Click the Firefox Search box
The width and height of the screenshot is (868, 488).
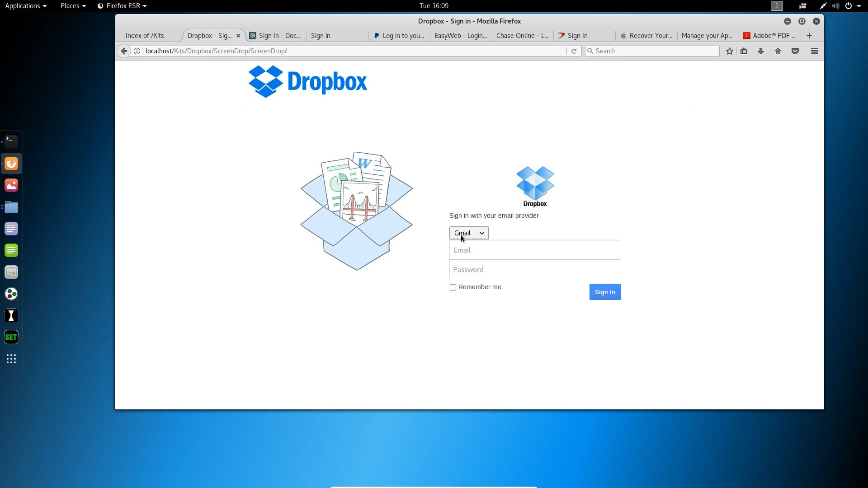652,51
